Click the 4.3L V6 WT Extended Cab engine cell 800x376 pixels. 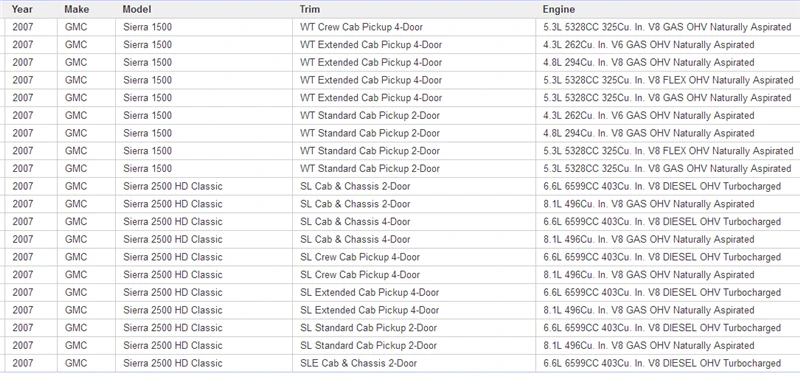pyautogui.click(x=648, y=45)
